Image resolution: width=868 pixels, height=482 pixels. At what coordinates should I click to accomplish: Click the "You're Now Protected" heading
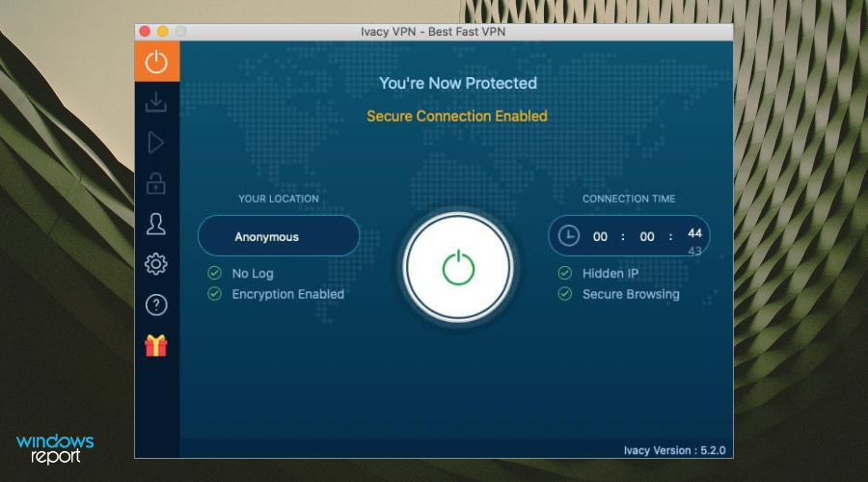458,83
